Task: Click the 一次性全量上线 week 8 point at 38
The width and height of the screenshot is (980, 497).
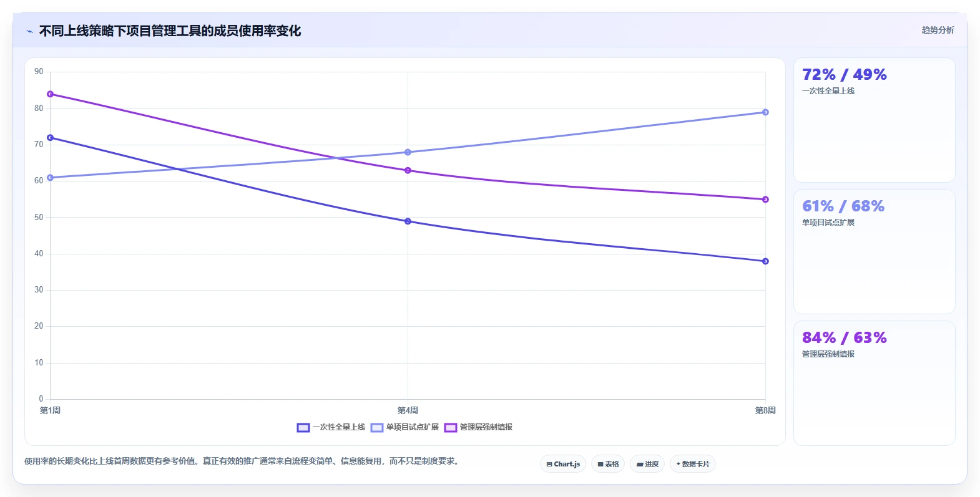Action: pos(765,261)
